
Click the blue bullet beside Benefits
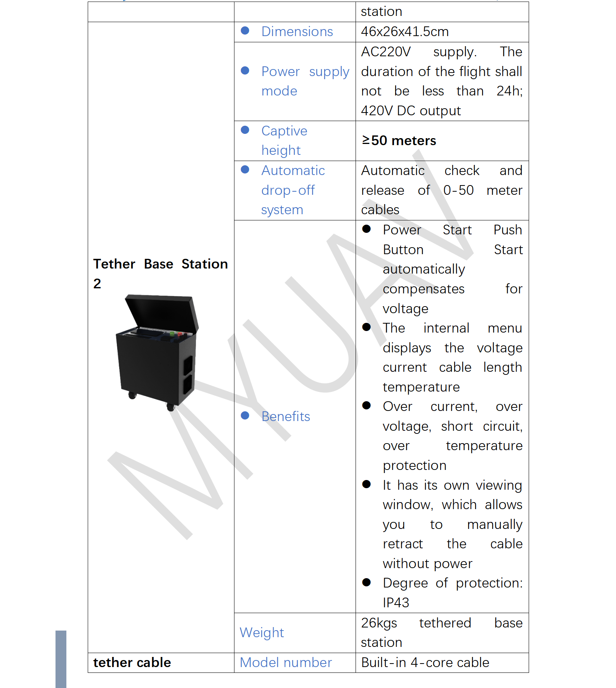(245, 416)
